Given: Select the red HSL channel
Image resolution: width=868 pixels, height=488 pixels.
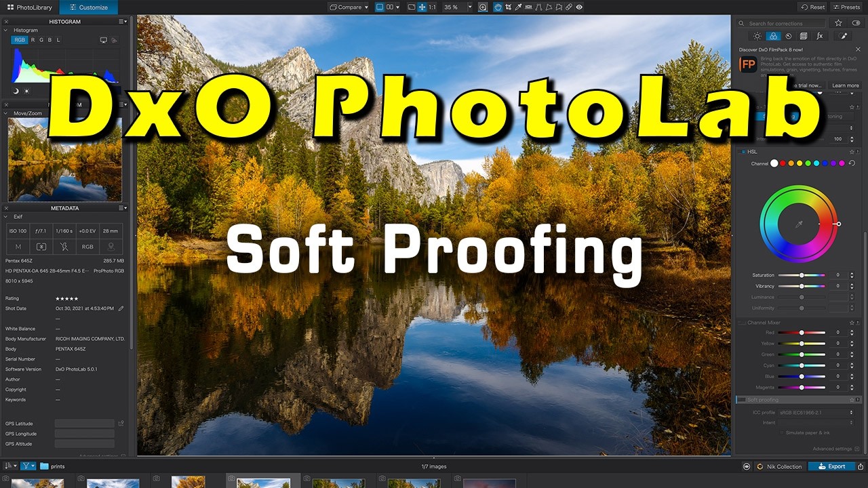Looking at the screenshot, I should 783,163.
